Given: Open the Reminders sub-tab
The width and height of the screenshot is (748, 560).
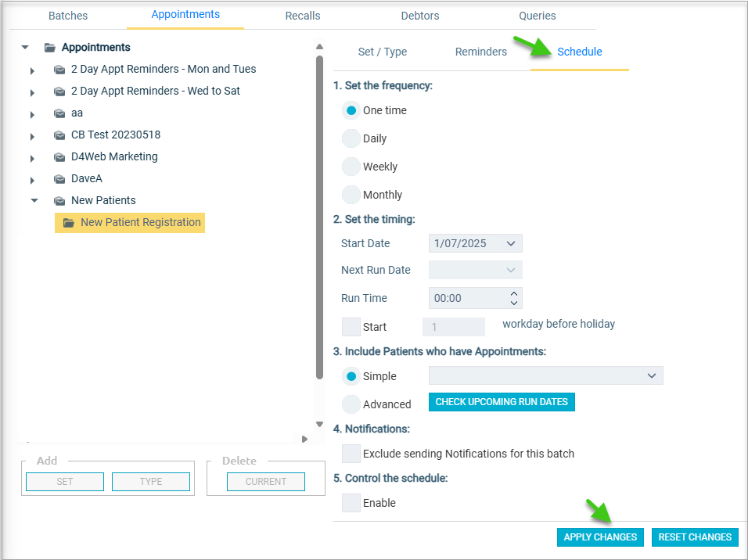Looking at the screenshot, I should coord(481,52).
